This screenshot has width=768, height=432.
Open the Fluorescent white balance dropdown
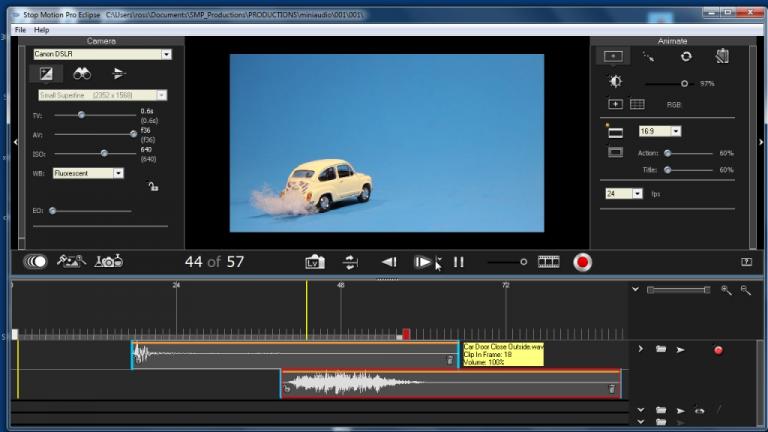[x=88, y=173]
